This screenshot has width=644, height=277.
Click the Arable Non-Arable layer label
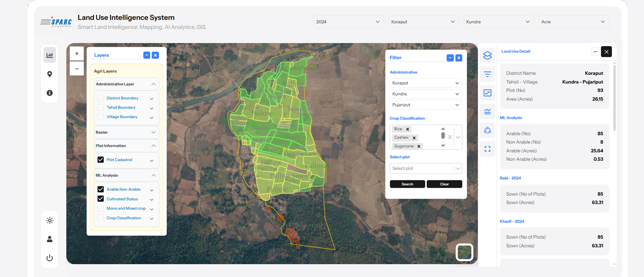[x=123, y=189]
